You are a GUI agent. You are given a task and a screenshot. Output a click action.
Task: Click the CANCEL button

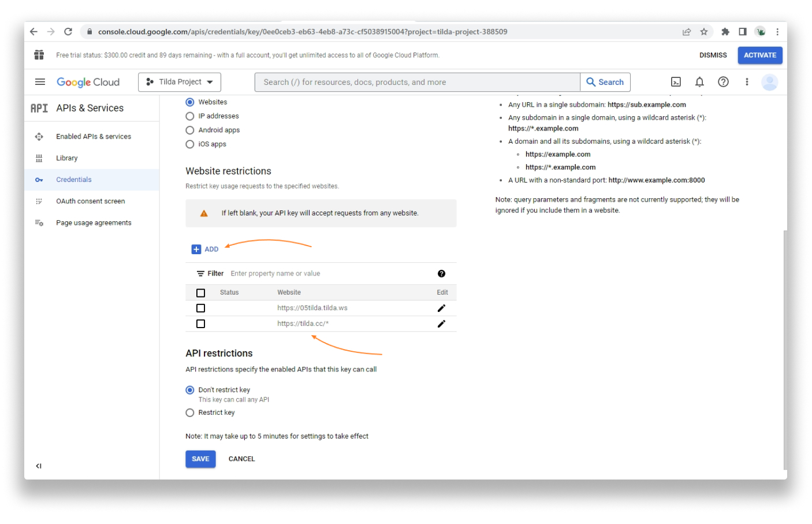(x=241, y=459)
